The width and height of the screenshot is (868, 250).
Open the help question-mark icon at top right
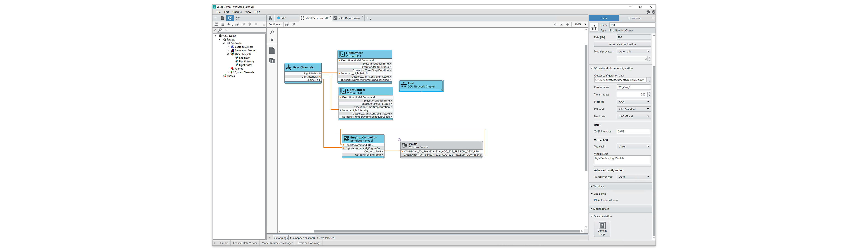(653, 12)
